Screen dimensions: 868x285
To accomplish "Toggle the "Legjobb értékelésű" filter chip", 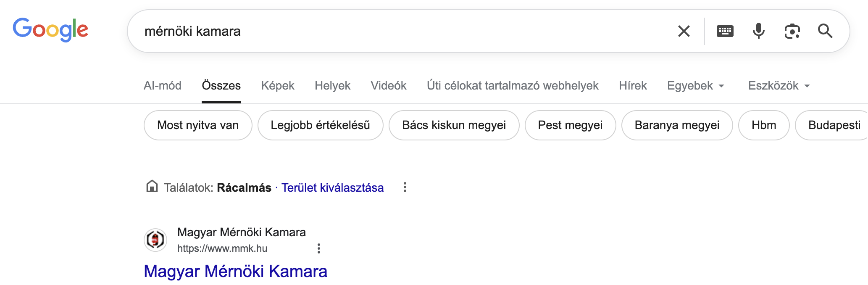I will click(x=320, y=125).
